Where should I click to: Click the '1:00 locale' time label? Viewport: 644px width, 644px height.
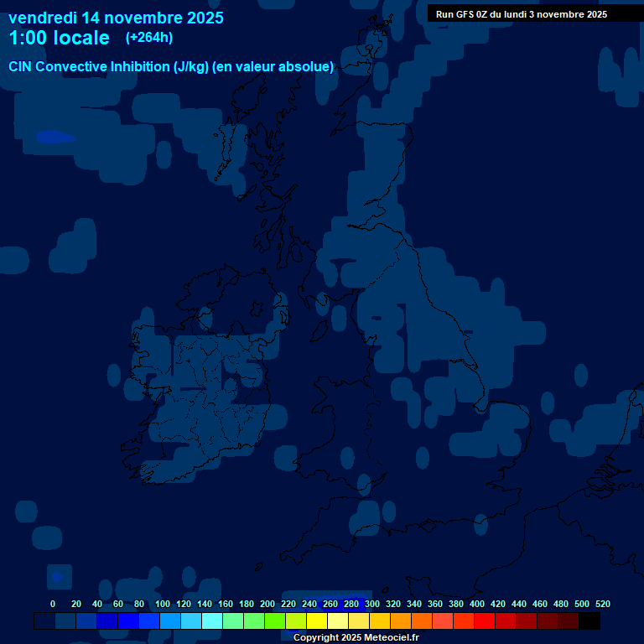tap(59, 39)
